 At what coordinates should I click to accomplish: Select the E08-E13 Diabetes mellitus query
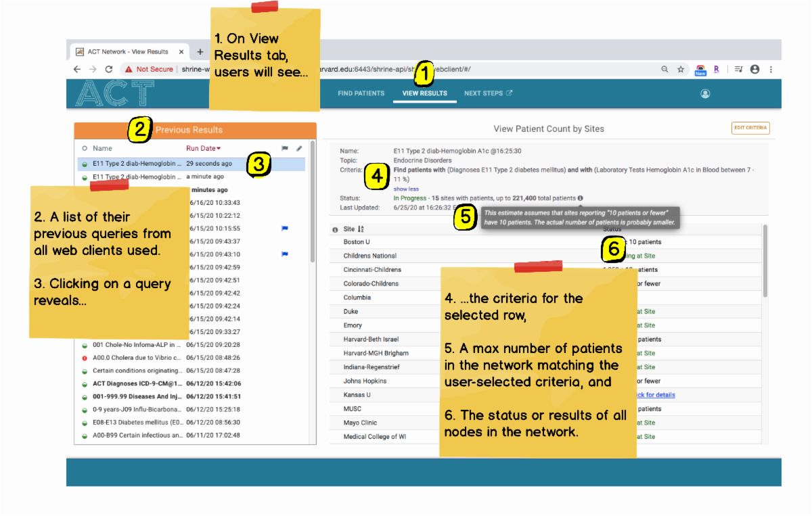(x=191, y=422)
